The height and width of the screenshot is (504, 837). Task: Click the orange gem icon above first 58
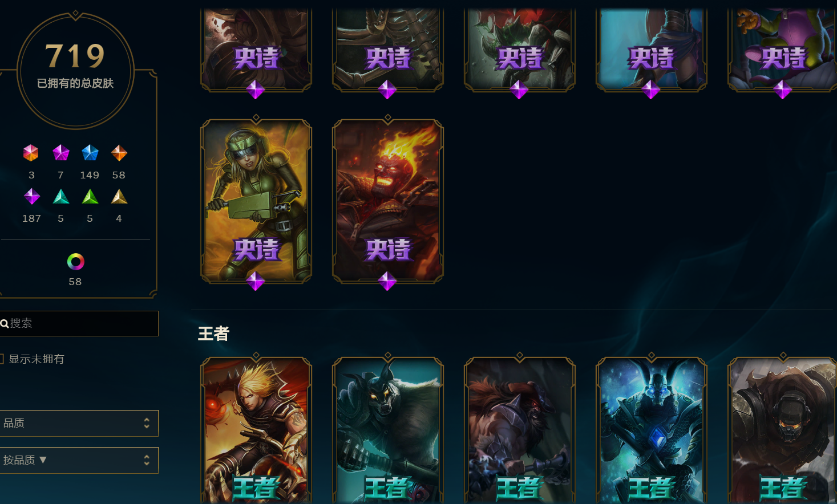[119, 153]
